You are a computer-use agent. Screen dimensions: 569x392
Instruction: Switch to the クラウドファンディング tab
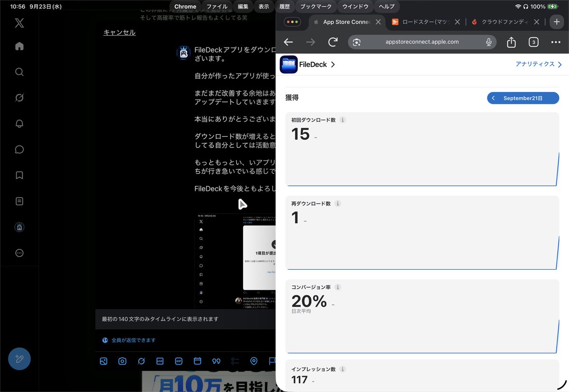(505, 22)
